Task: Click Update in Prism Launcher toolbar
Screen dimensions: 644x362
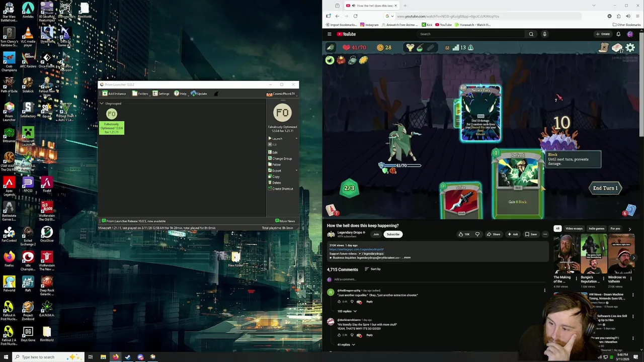Action: [x=199, y=94]
